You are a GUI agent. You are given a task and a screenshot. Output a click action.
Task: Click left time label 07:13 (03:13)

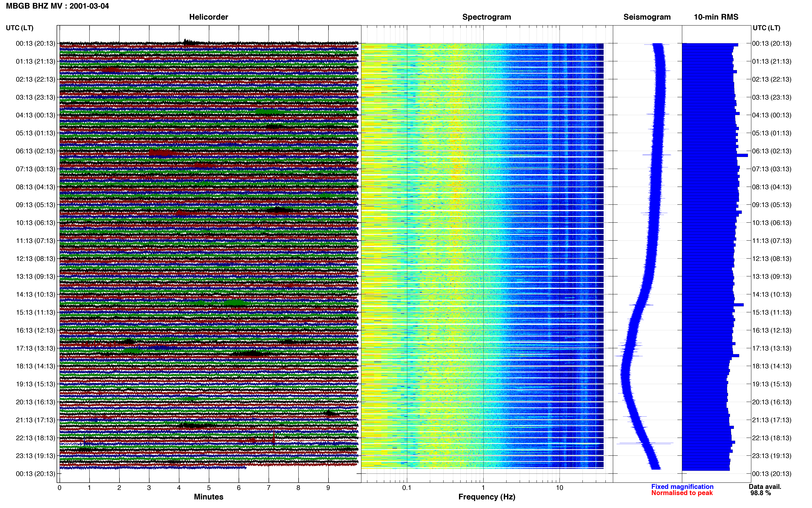[36, 169]
